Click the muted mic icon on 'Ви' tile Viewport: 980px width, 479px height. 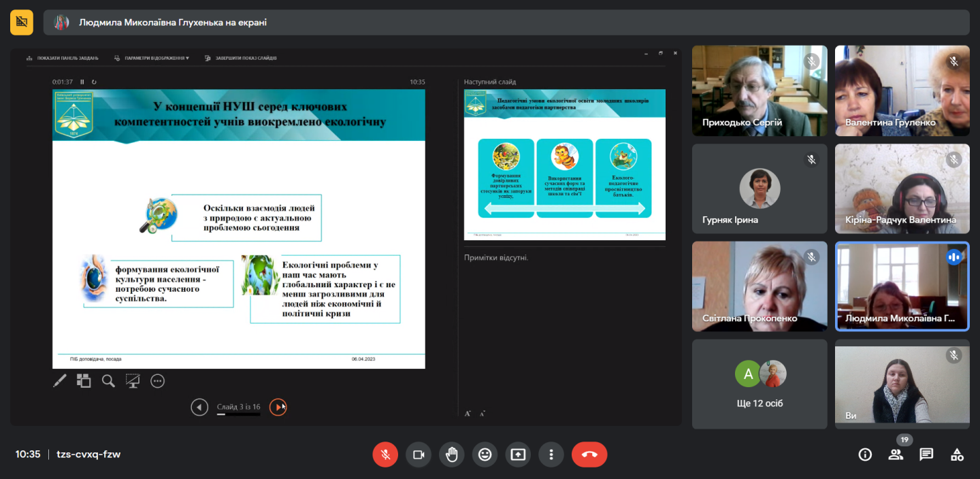point(953,355)
